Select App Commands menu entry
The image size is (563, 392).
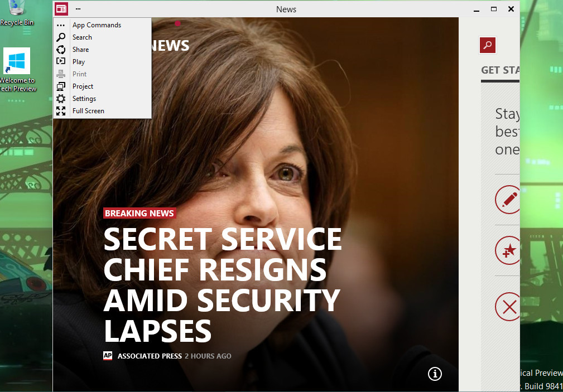(x=96, y=25)
